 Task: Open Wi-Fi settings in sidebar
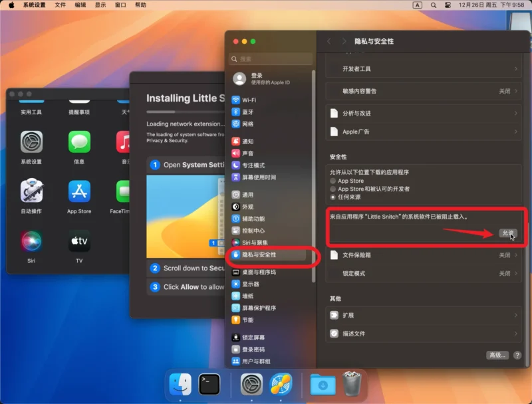249,100
